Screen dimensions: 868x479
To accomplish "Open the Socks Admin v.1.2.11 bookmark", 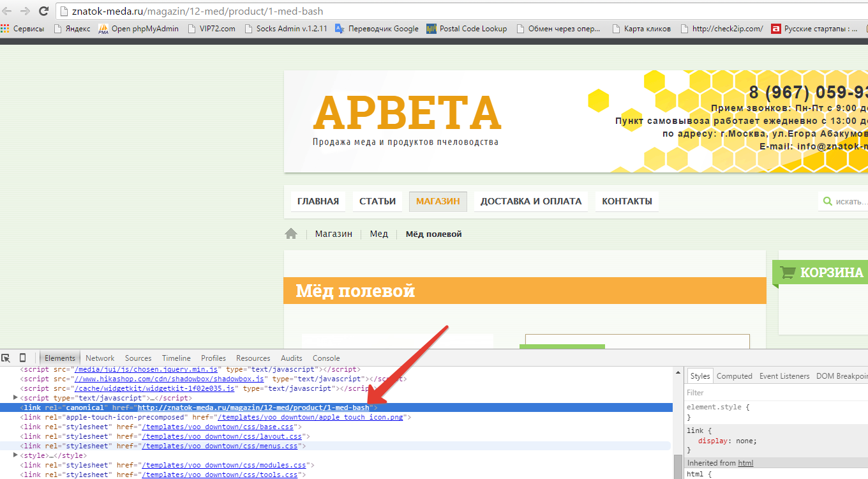I will pyautogui.click(x=285, y=29).
